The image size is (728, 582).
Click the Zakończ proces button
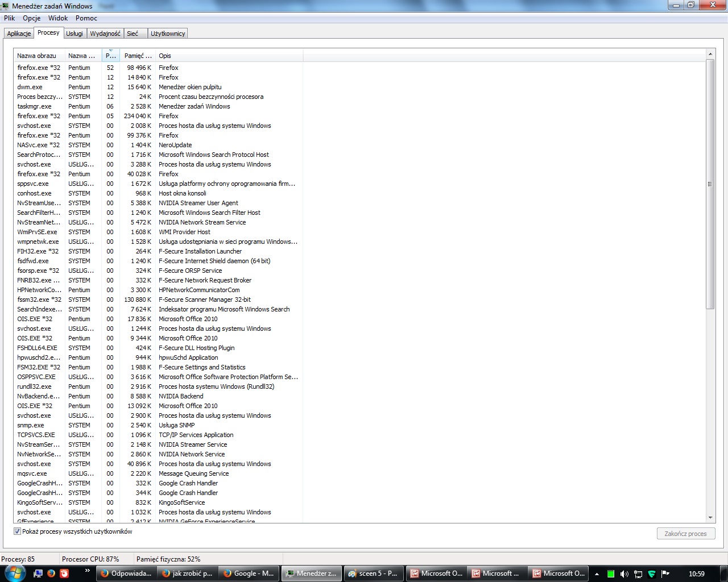click(685, 534)
